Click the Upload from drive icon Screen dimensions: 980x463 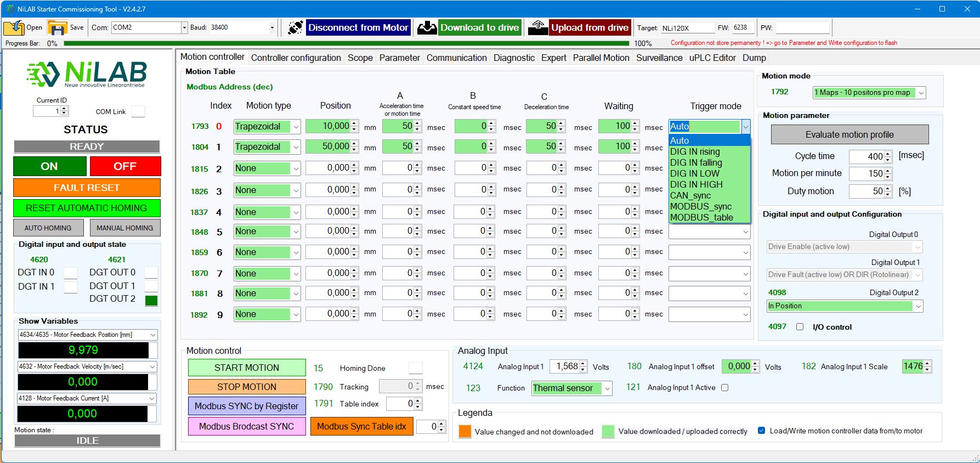pos(538,27)
